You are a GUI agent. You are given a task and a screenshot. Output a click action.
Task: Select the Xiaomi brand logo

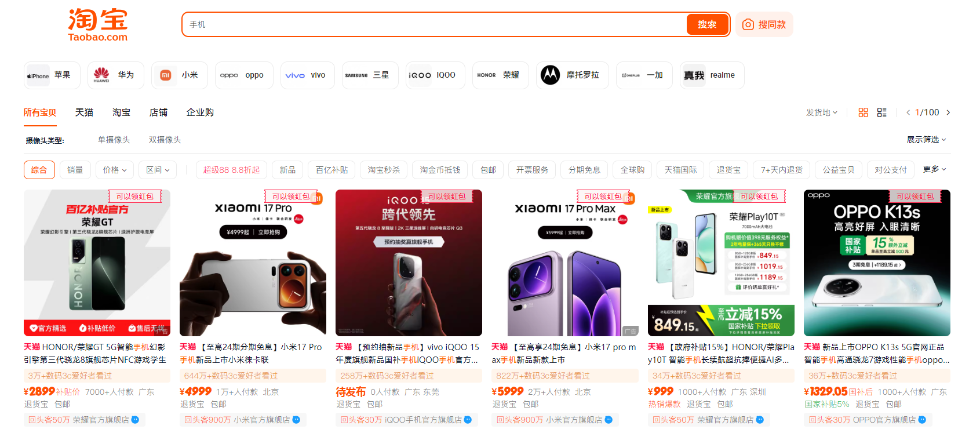(x=166, y=75)
